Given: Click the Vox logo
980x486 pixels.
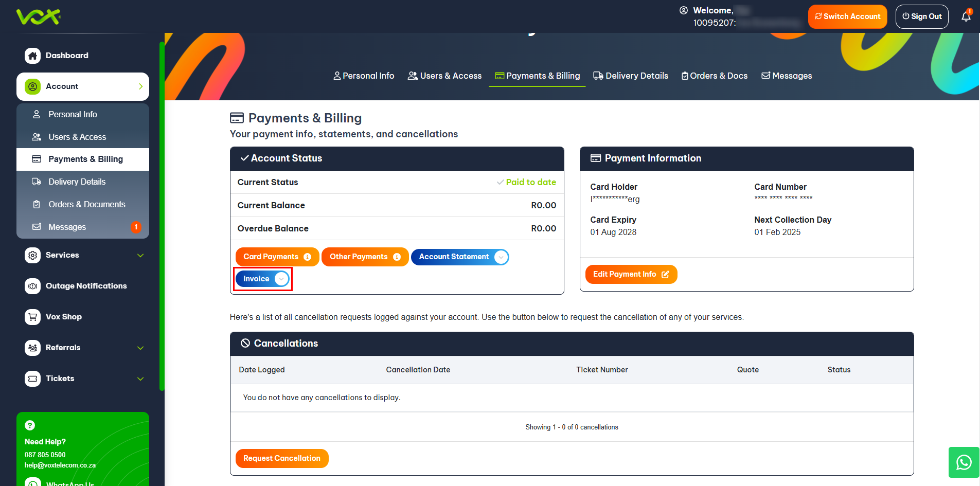Looking at the screenshot, I should [39, 16].
